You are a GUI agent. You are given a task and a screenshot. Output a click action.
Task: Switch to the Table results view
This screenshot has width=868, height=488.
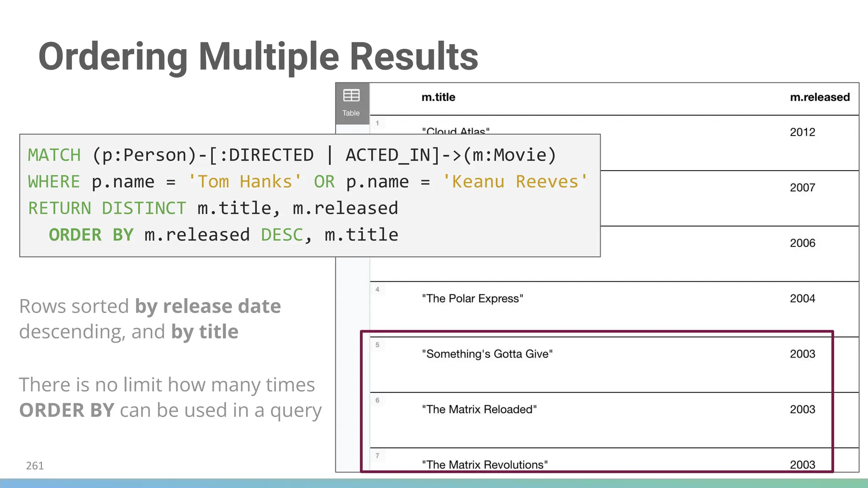(352, 103)
